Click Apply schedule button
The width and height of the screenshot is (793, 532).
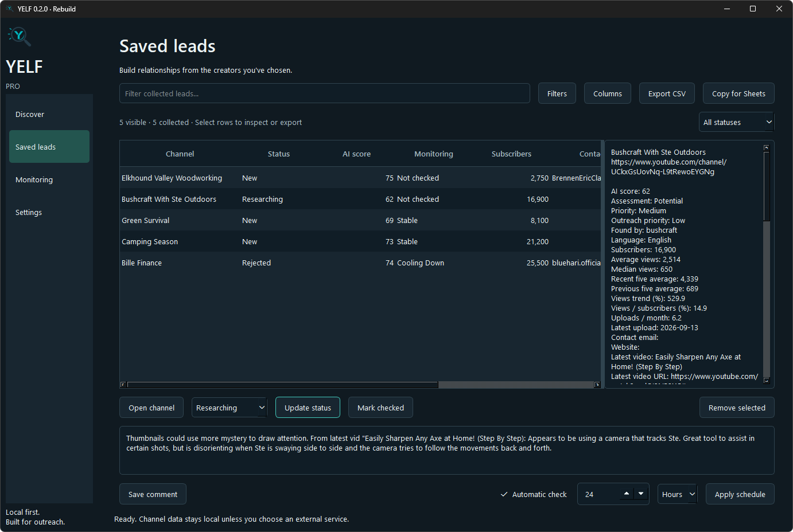(740, 494)
